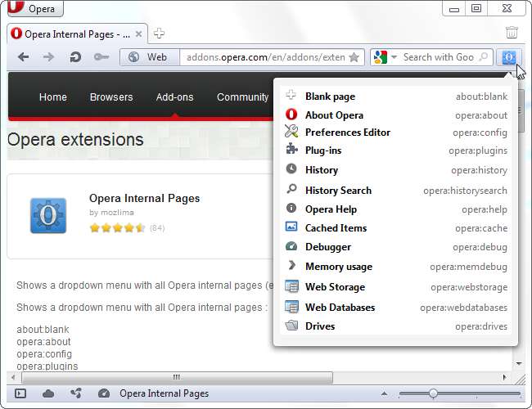Image resolution: width=532 pixels, height=409 pixels.
Task: Open the author mozlima link
Action: [x=117, y=213]
